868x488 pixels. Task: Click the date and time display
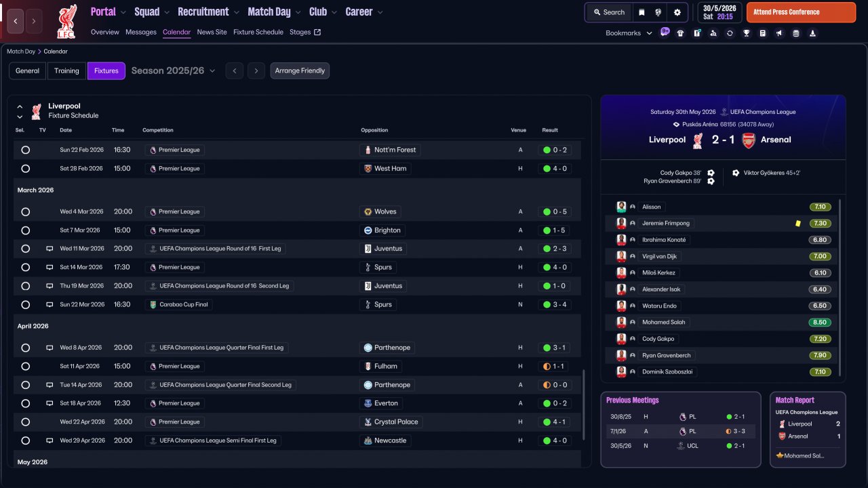pos(719,12)
